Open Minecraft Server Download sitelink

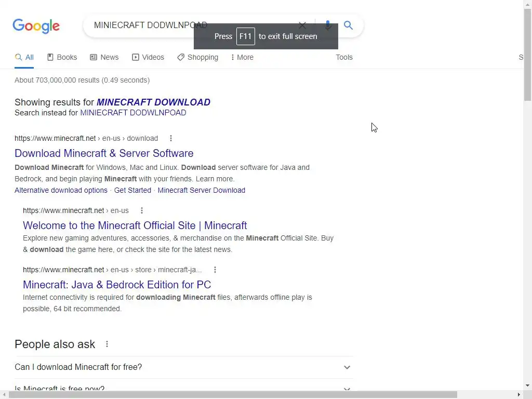tap(202, 190)
